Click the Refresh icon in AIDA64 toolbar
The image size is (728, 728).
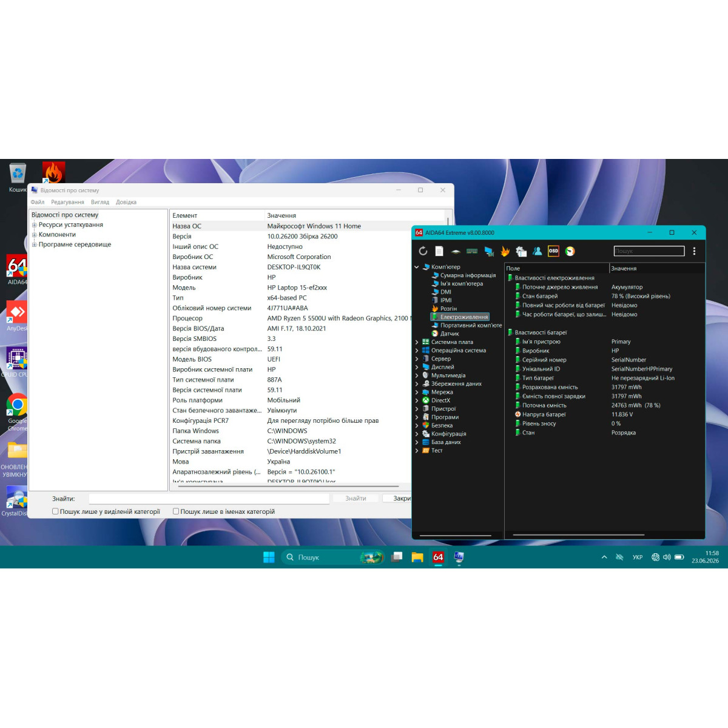tap(423, 251)
